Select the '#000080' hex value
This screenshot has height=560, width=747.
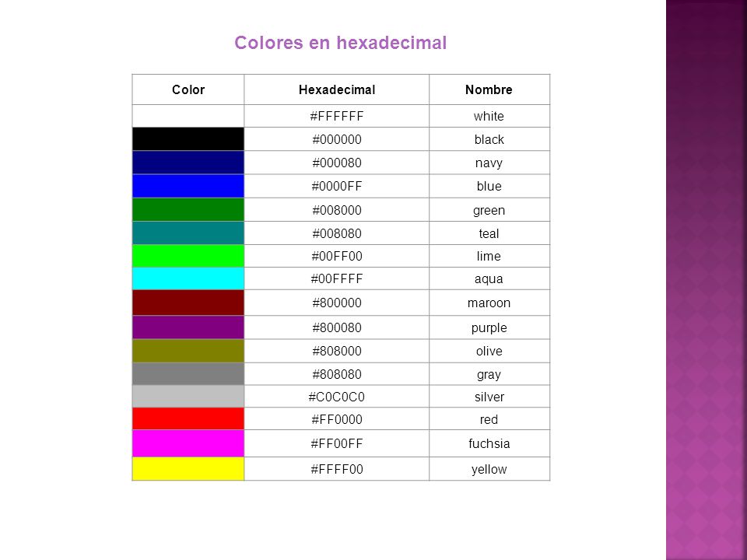point(337,163)
